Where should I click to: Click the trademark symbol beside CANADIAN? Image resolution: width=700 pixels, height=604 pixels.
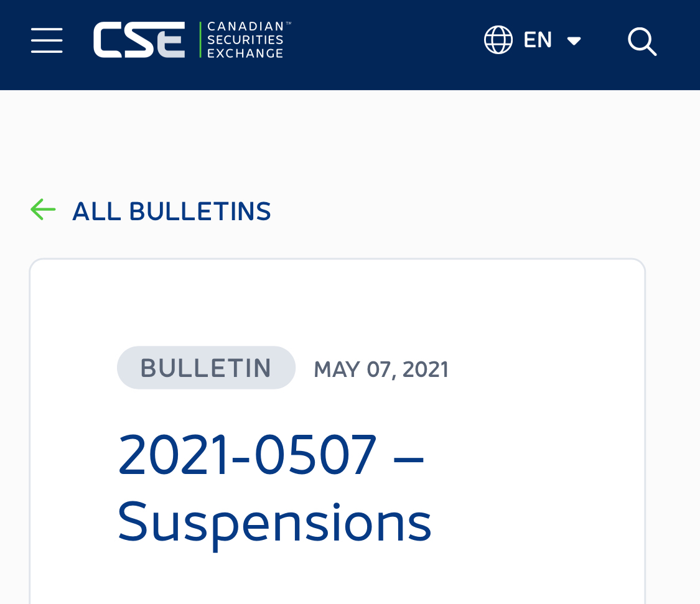pos(287,24)
